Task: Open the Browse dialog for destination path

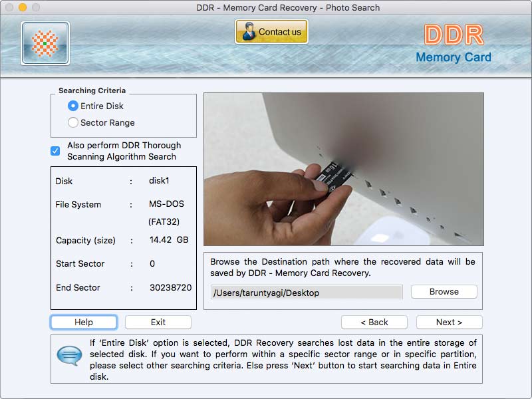Action: 444,291
